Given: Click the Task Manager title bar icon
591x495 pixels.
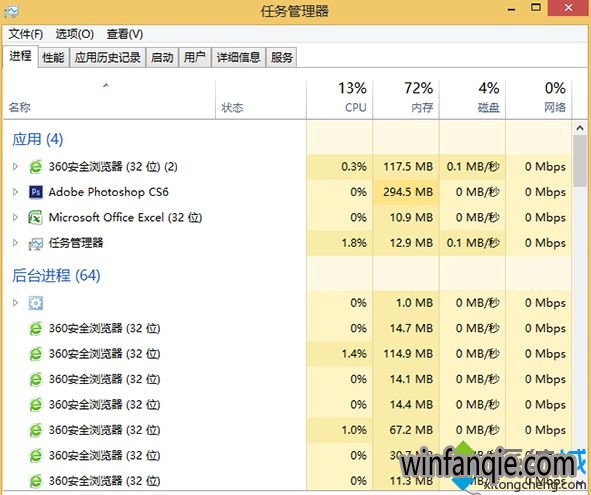Looking at the screenshot, I should pyautogui.click(x=11, y=11).
